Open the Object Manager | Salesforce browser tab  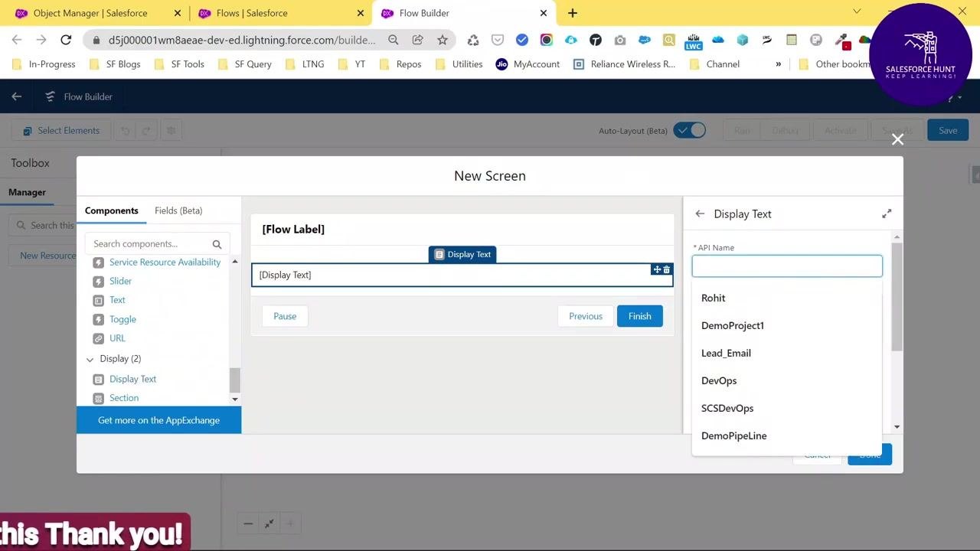point(96,13)
